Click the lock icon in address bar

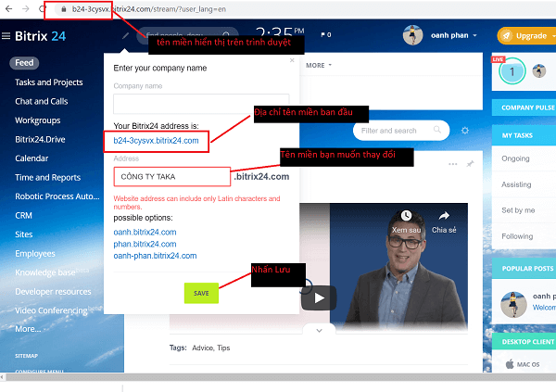tap(64, 9)
